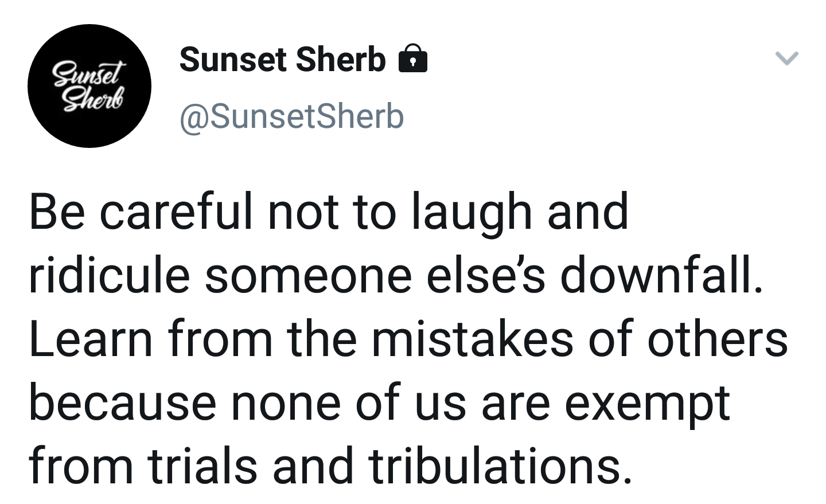Click the word "someone" in the tweet
826x504 pixels.
(x=308, y=276)
